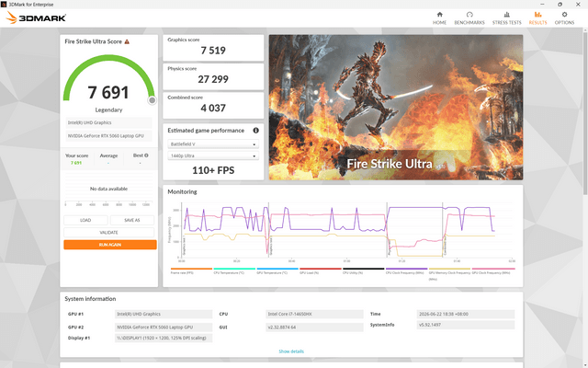Click the GPU #2 value in System information
The width and height of the screenshot is (588, 368).
point(164,328)
